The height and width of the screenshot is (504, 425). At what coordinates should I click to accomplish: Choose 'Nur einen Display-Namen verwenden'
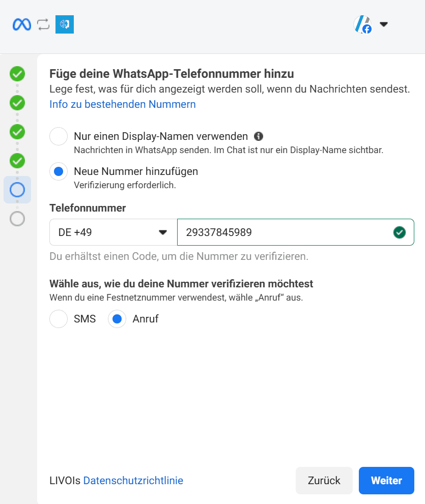coord(58,136)
